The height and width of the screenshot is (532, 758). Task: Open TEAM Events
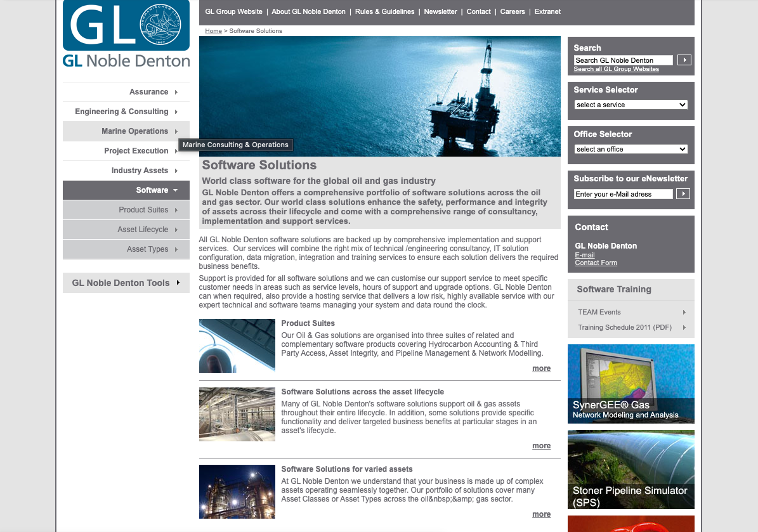coord(599,312)
